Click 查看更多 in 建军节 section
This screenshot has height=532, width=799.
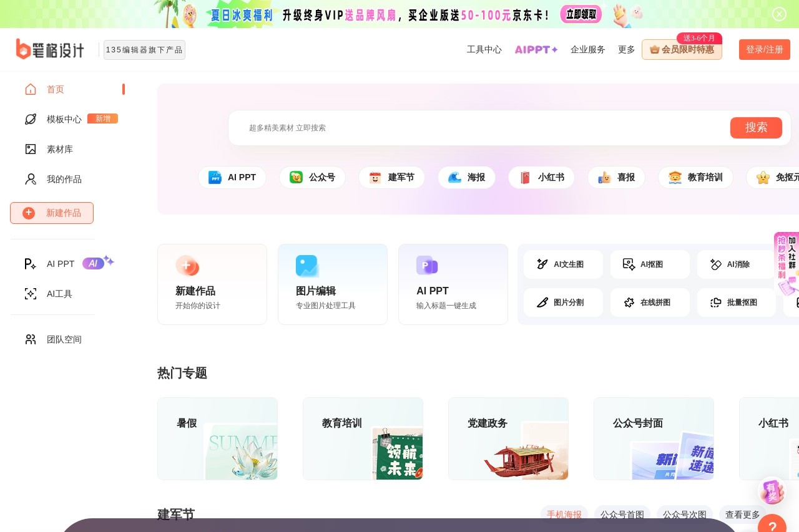[x=743, y=515]
